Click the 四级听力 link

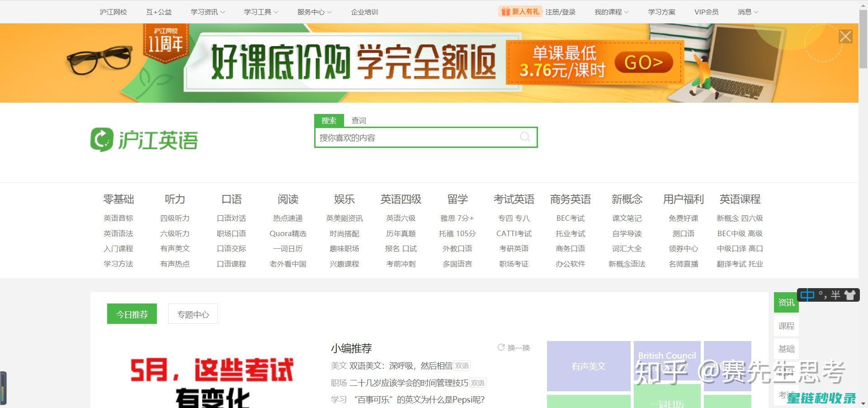[x=175, y=218]
